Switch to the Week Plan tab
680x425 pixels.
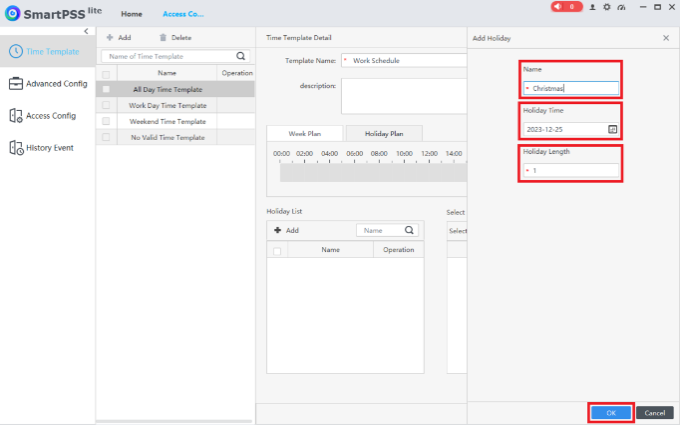(305, 134)
